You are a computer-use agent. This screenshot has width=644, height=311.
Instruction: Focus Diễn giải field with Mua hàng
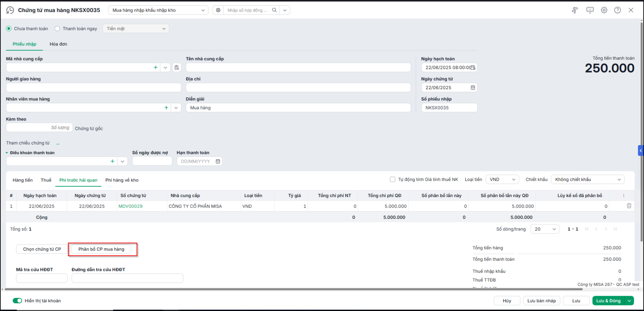coord(298,108)
